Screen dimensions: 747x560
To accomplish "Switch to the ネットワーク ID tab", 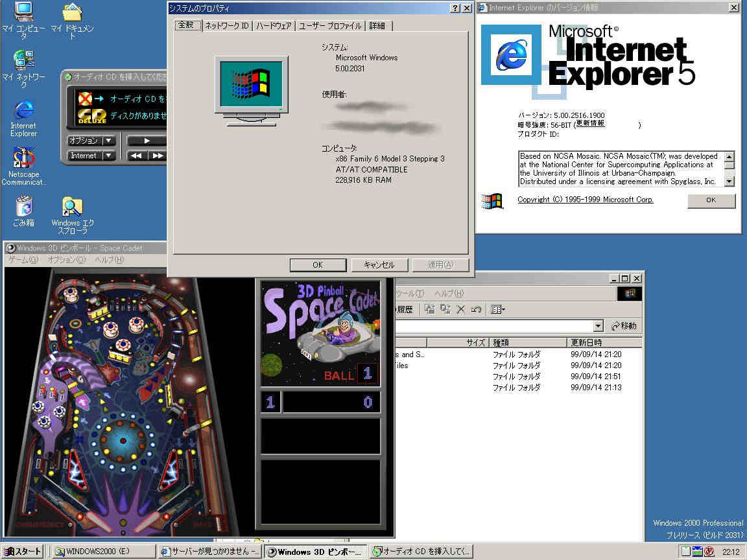I will point(227,26).
